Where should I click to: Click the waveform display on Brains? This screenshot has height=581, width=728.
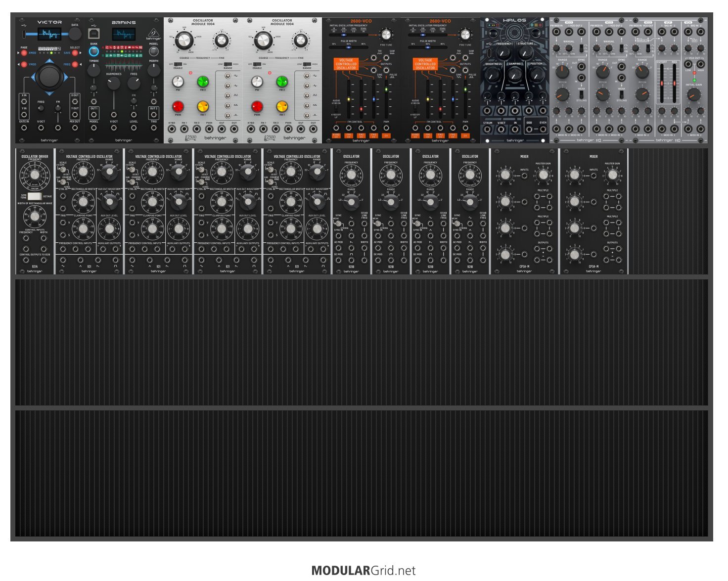[124, 34]
